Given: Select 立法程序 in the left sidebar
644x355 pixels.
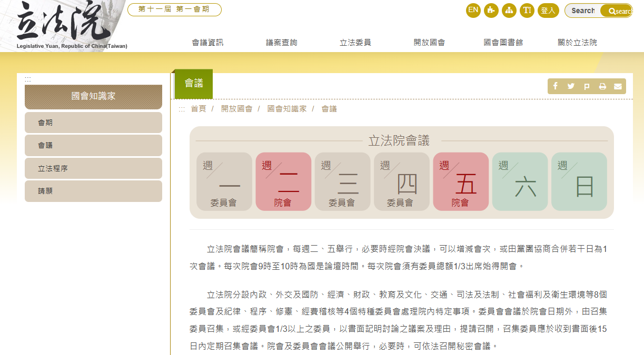Looking at the screenshot, I should point(93,168).
